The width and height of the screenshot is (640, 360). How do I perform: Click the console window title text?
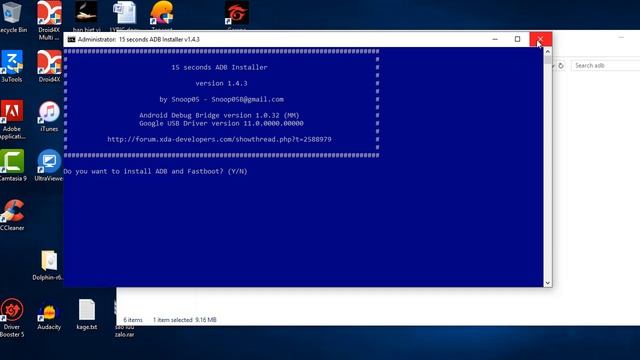[x=139, y=40]
